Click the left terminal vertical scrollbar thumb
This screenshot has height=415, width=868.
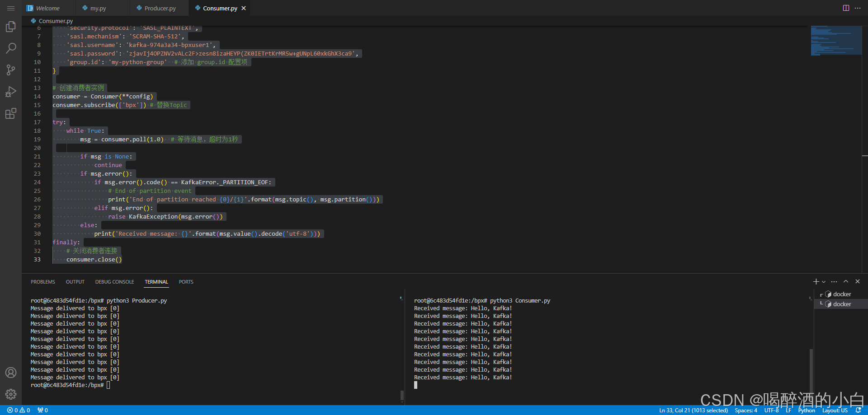(x=402, y=396)
